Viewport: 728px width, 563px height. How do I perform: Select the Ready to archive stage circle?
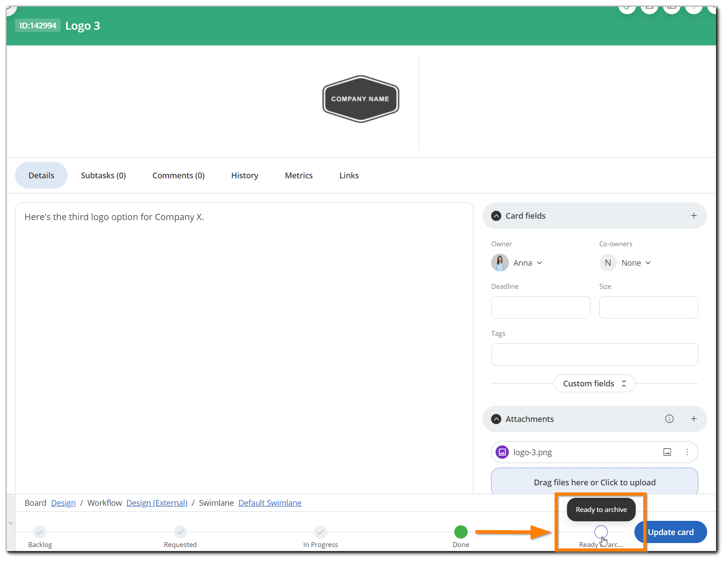click(x=601, y=532)
